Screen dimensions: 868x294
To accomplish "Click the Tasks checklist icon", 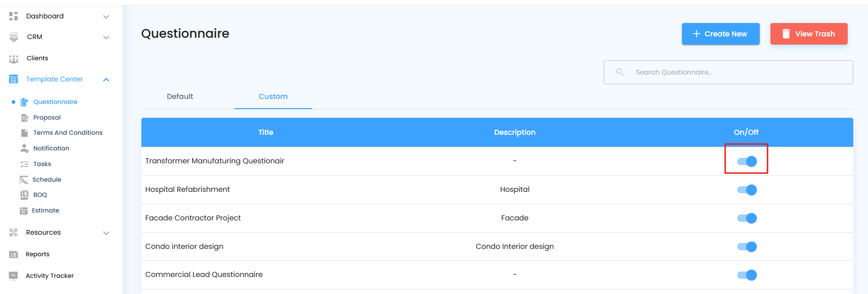I will pos(24,164).
